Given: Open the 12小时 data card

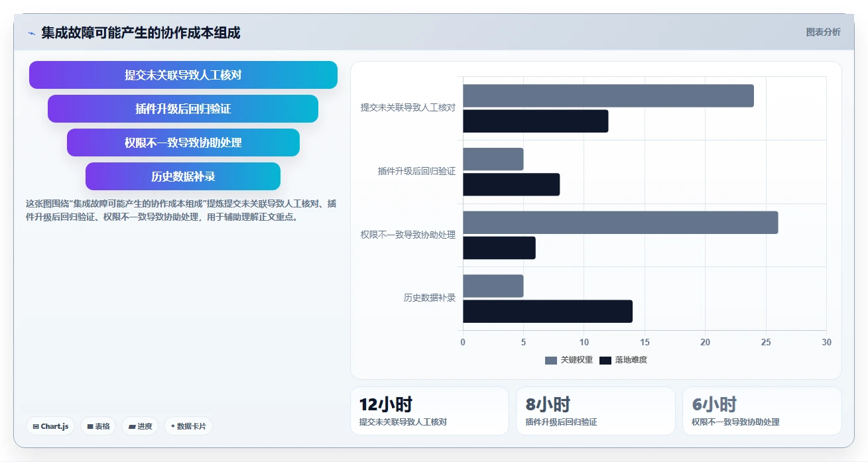Looking at the screenshot, I should [x=430, y=411].
